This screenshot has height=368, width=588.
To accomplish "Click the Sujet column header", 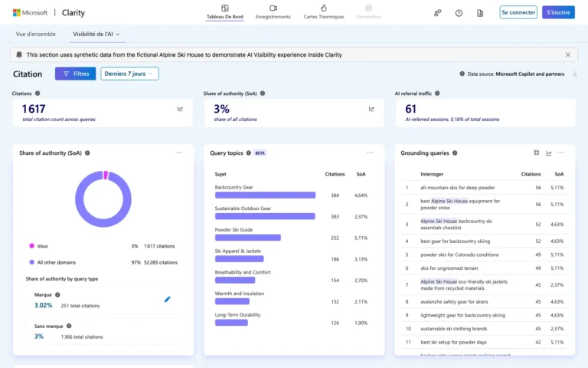I will pyautogui.click(x=220, y=174).
